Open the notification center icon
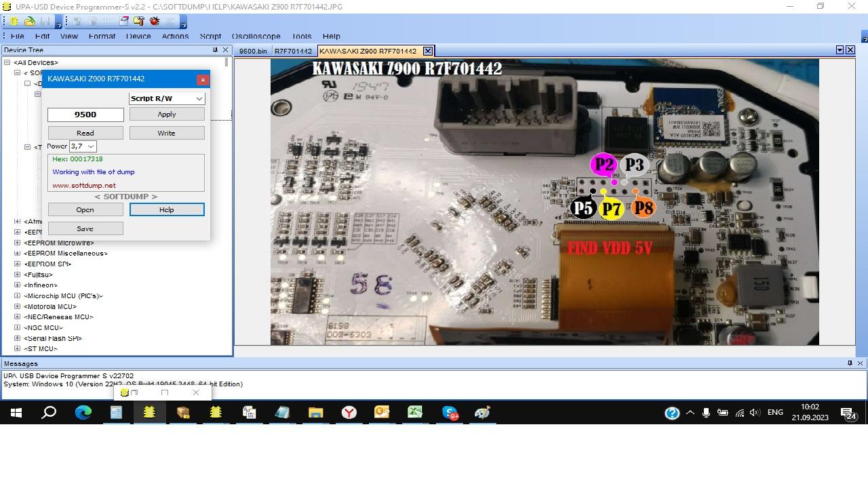Image resolution: width=868 pixels, height=488 pixels. [x=848, y=413]
